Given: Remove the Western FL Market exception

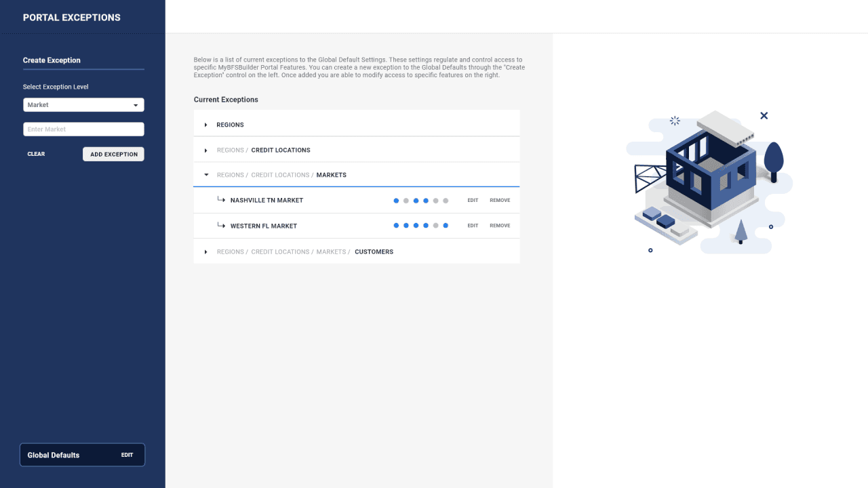Looking at the screenshot, I should tap(500, 226).
